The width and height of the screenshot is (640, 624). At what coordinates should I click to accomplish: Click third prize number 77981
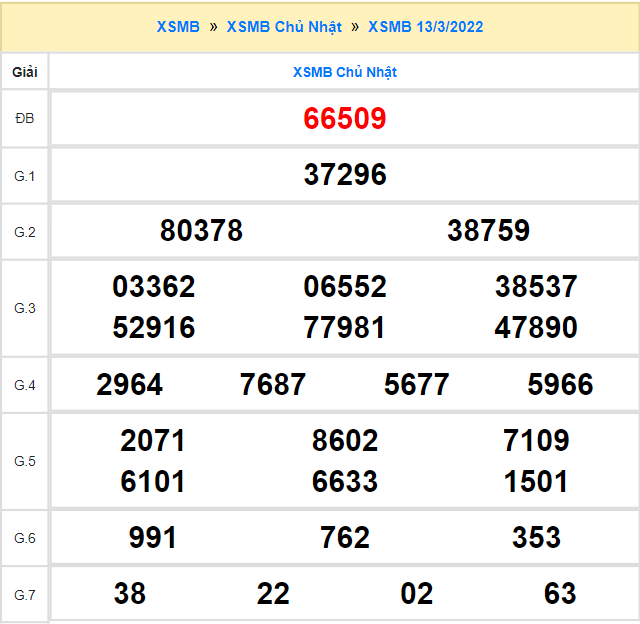click(x=345, y=327)
